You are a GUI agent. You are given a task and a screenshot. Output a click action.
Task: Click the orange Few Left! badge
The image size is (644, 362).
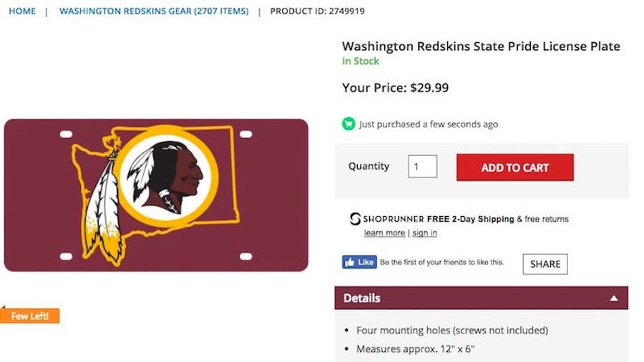click(x=29, y=315)
